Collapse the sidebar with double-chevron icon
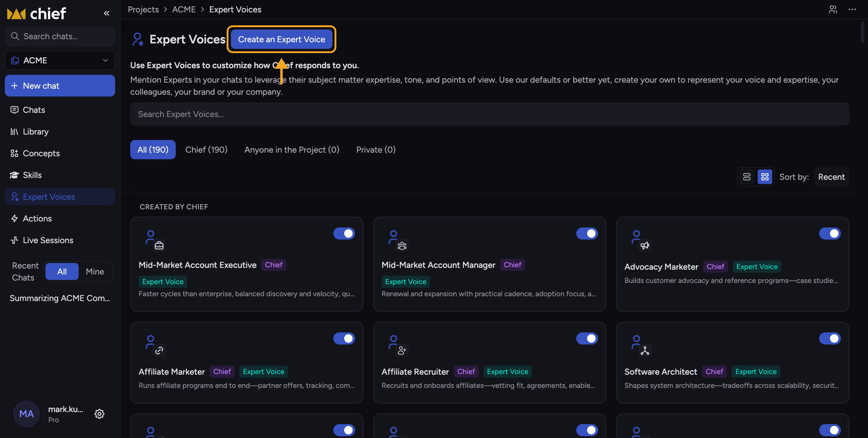The width and height of the screenshot is (868, 438). point(106,13)
